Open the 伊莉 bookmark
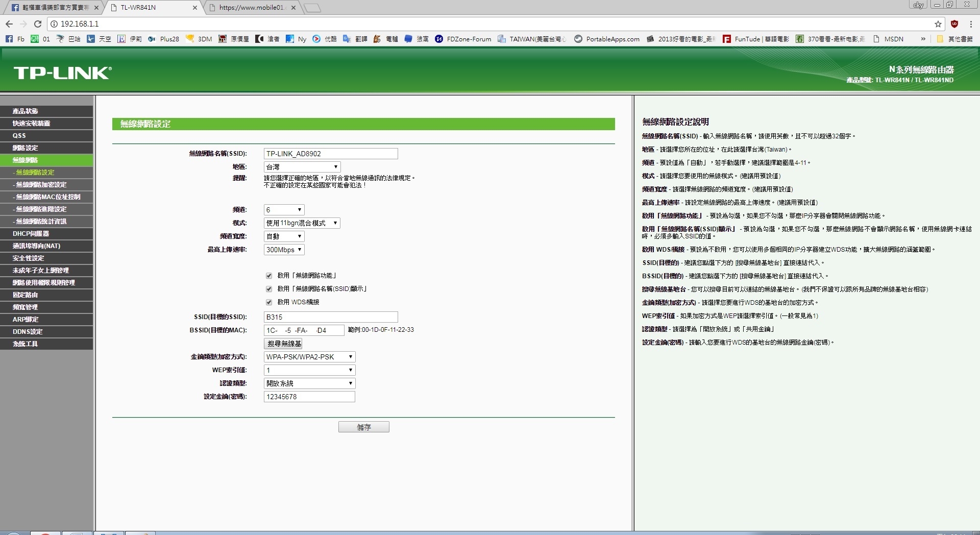Screen dimensions: 980x535 coord(130,39)
